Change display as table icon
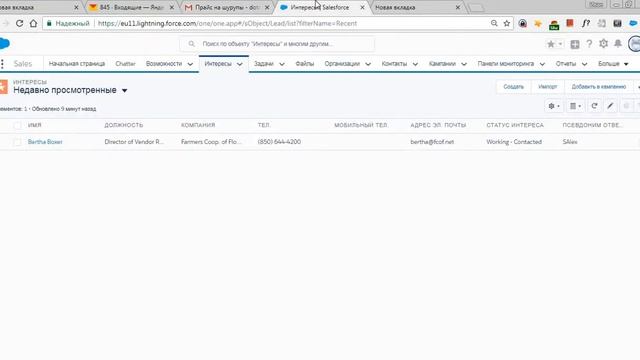Screen dimensions: 640x360 click(x=575, y=106)
